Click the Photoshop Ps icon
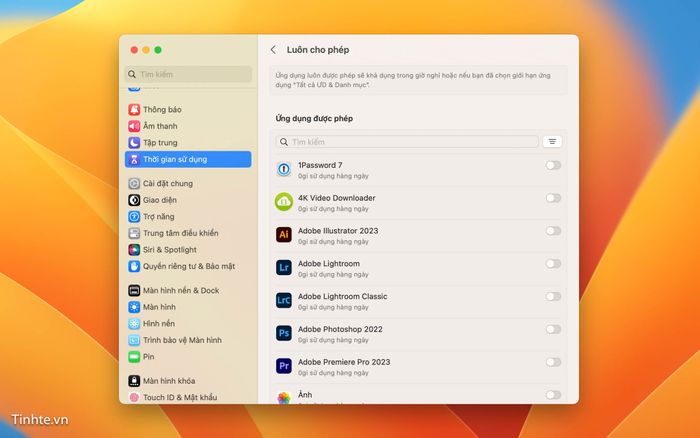The width and height of the screenshot is (700, 438). pyautogui.click(x=283, y=333)
